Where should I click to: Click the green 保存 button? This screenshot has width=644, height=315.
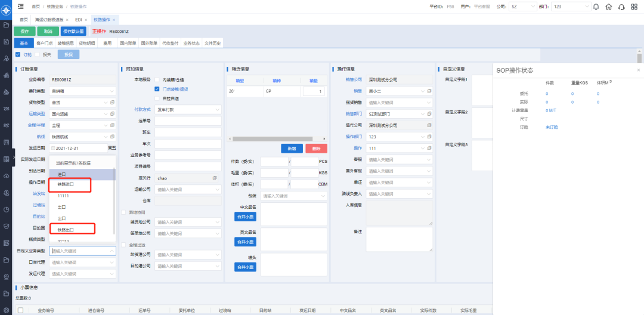pyautogui.click(x=24, y=31)
